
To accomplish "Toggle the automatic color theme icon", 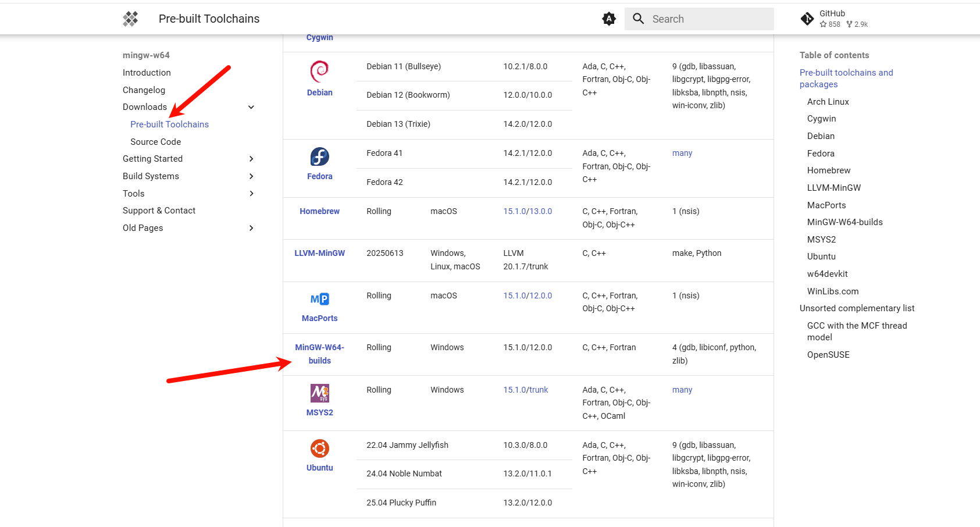I will (609, 19).
